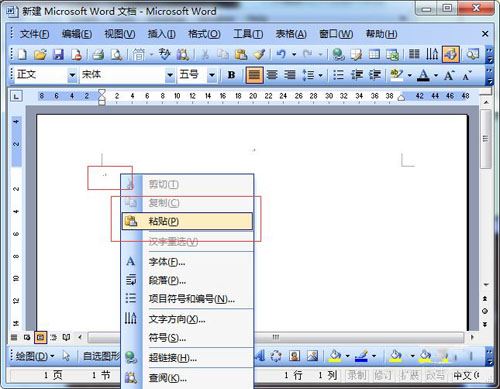Open the 文件(F) menu

coord(34,34)
